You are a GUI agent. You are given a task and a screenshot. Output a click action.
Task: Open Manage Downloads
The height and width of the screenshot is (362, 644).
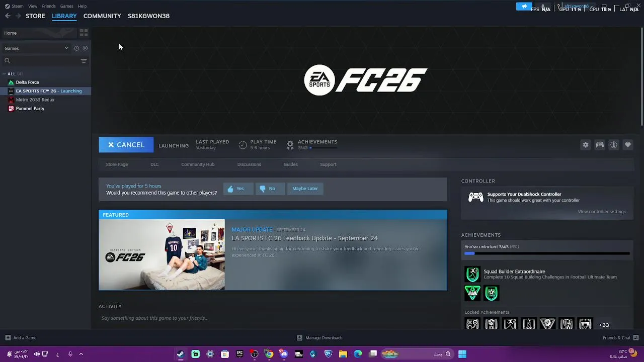[319, 338]
